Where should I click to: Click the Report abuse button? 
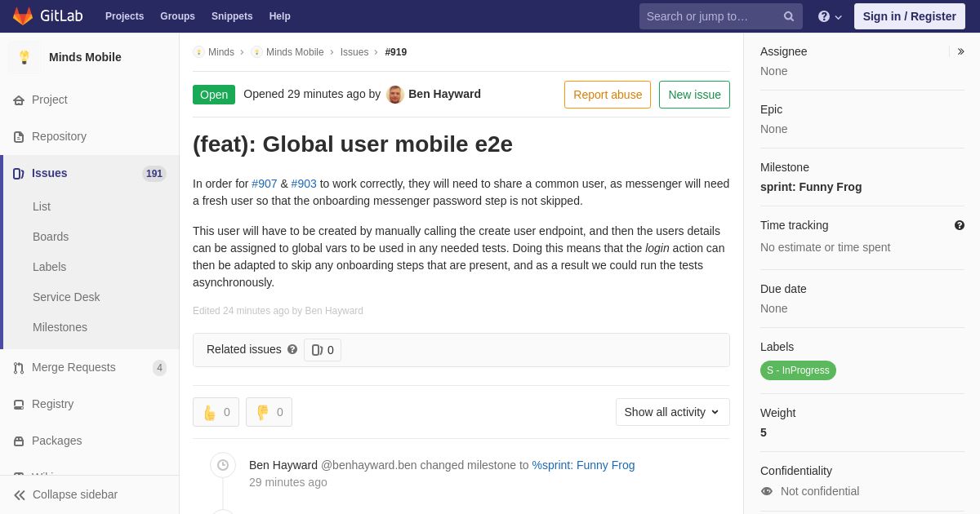608,95
